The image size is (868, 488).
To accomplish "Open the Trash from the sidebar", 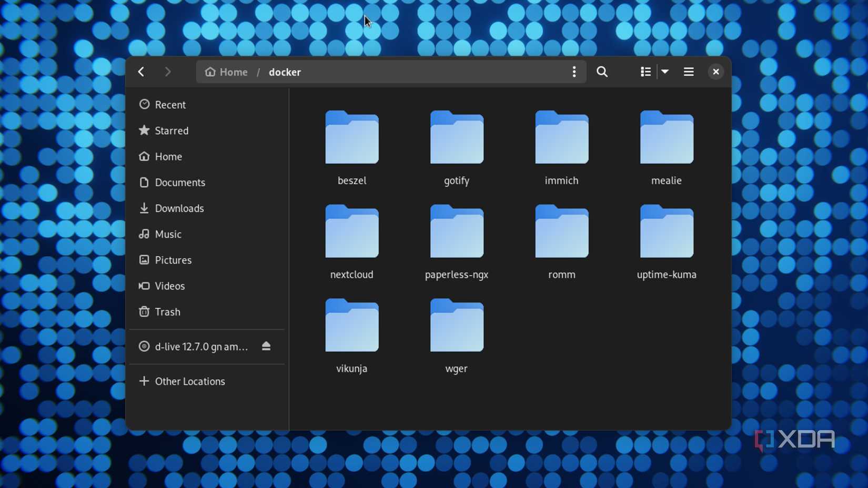I will (167, 311).
